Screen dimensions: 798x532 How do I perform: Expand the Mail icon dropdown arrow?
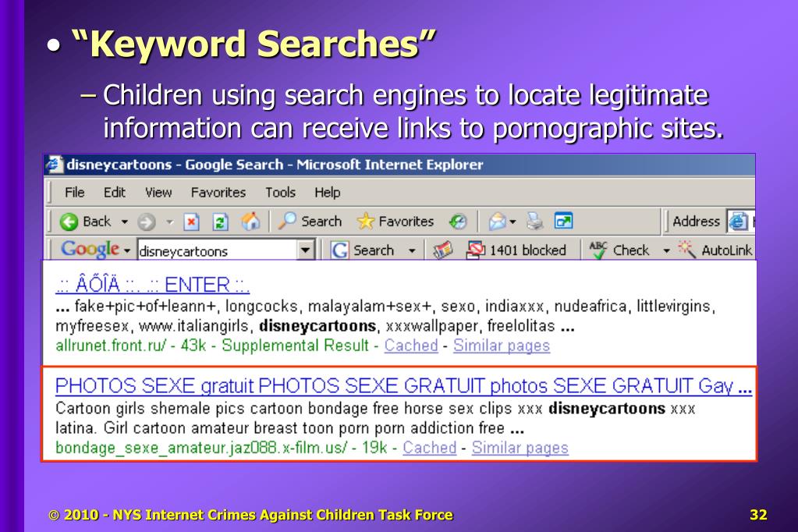pos(512,222)
